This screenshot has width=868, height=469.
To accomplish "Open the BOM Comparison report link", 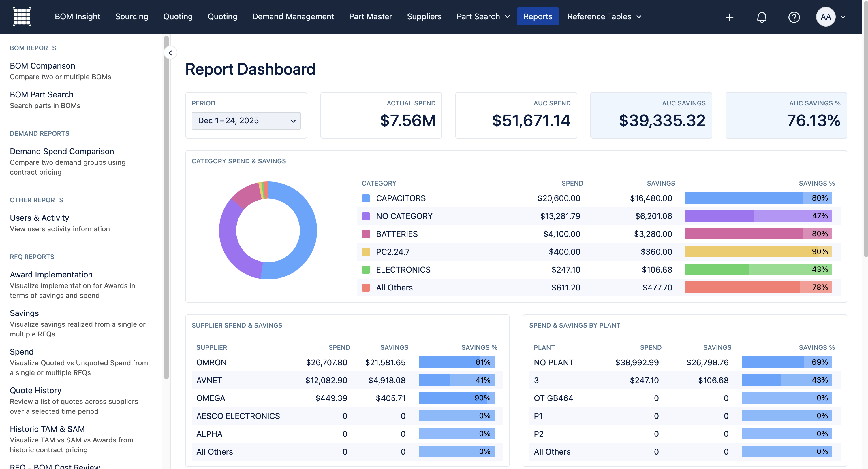I will [42, 66].
